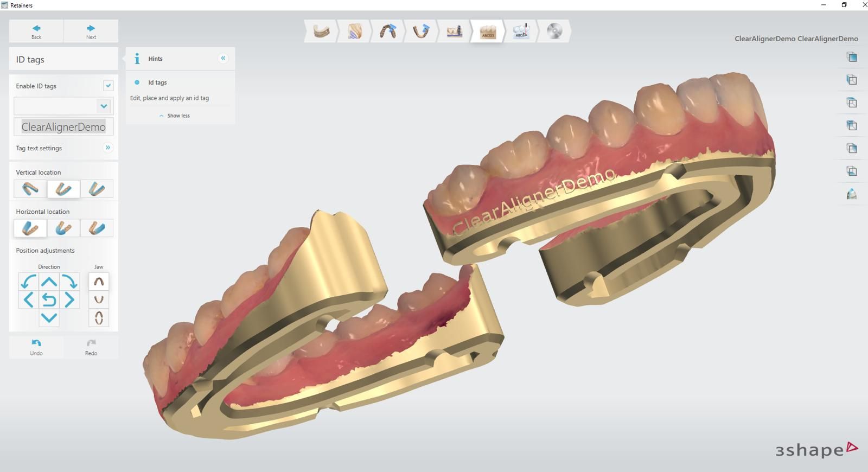Toggle the Enable ID tags checkbox
The height and width of the screenshot is (472, 868).
click(108, 86)
